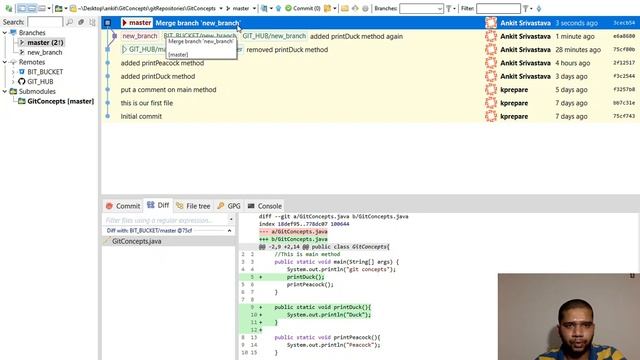Image resolution: width=640 pixels, height=360 pixels.
Task: Click the push icon in the toolbar
Action: point(278,9)
